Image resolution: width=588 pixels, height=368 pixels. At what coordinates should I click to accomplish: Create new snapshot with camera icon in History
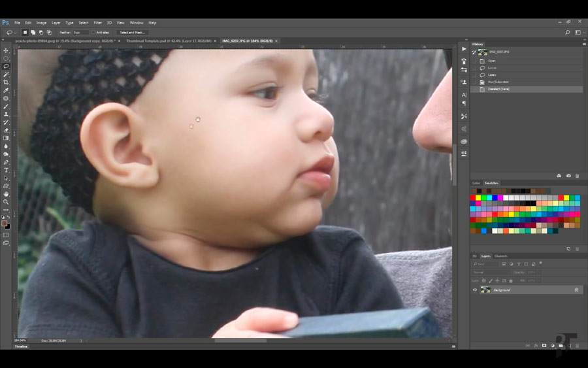coord(568,176)
